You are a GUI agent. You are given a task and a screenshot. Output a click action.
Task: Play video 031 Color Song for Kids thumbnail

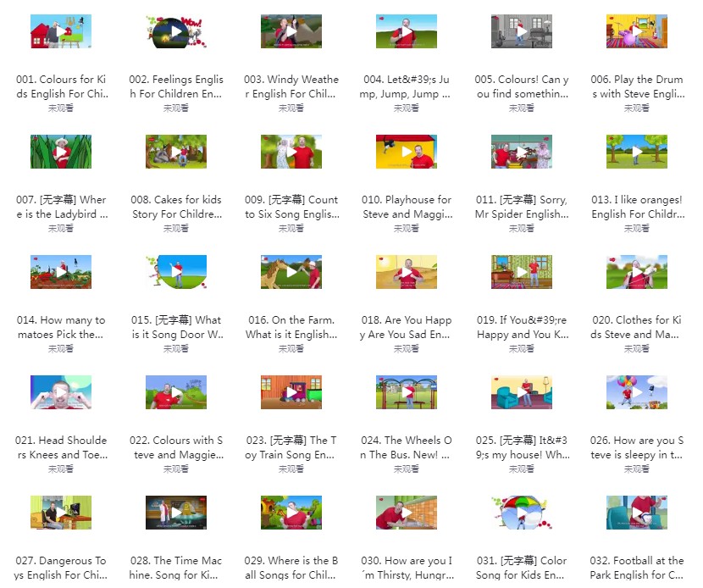[x=522, y=513]
